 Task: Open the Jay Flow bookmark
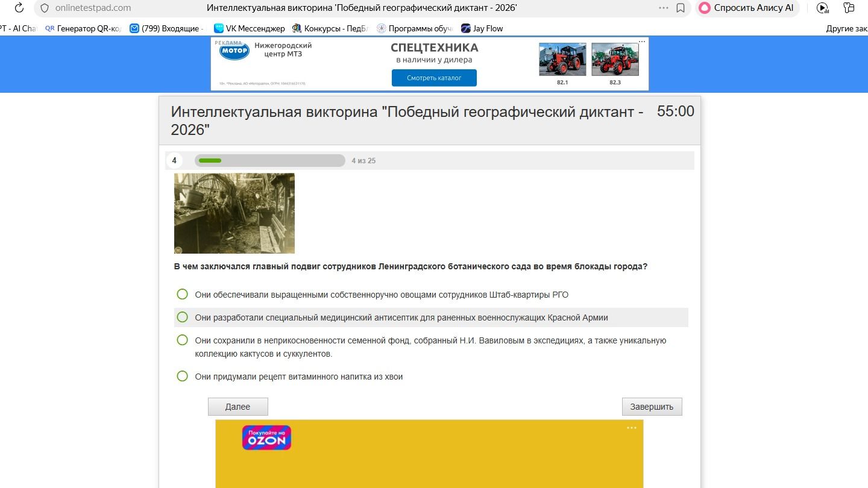pos(482,28)
